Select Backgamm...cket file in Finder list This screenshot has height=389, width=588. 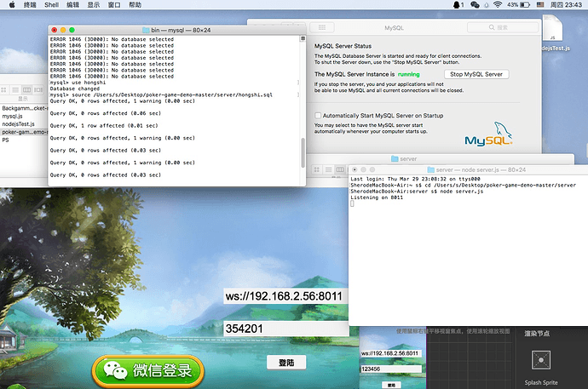click(x=24, y=108)
